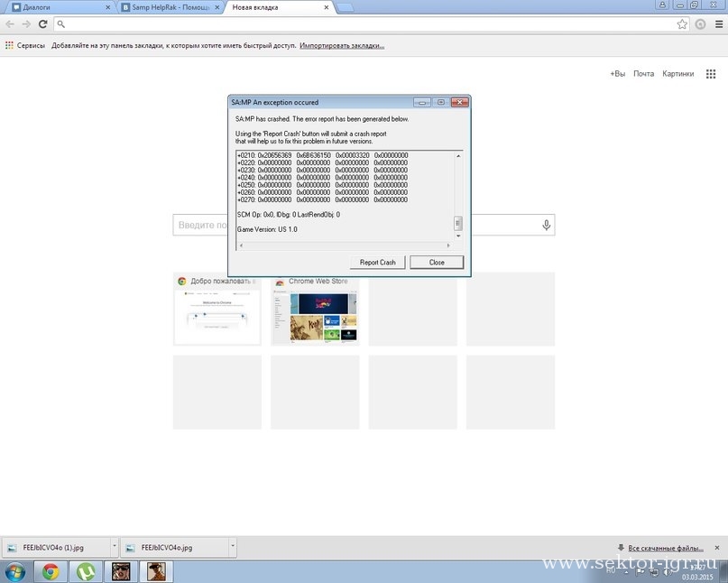
Task: Expand options for FEEJbICVO4o.jpg download
Action: pos(233,546)
